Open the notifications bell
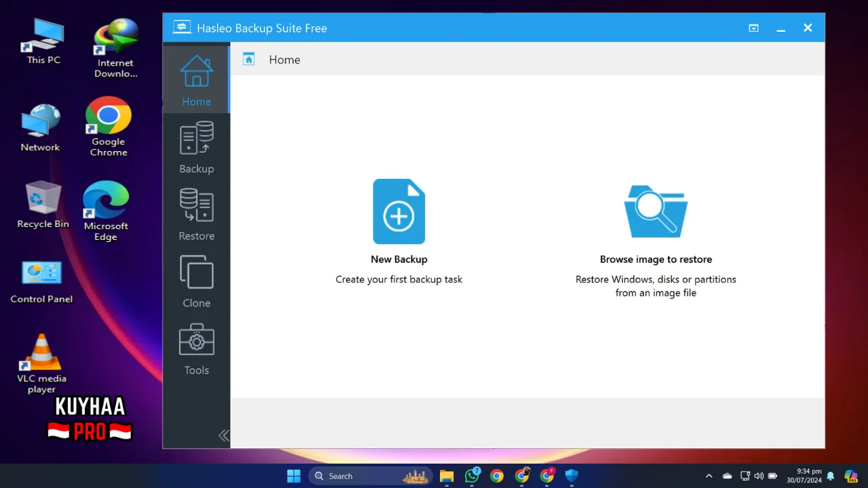868x488 pixels. coord(831,476)
